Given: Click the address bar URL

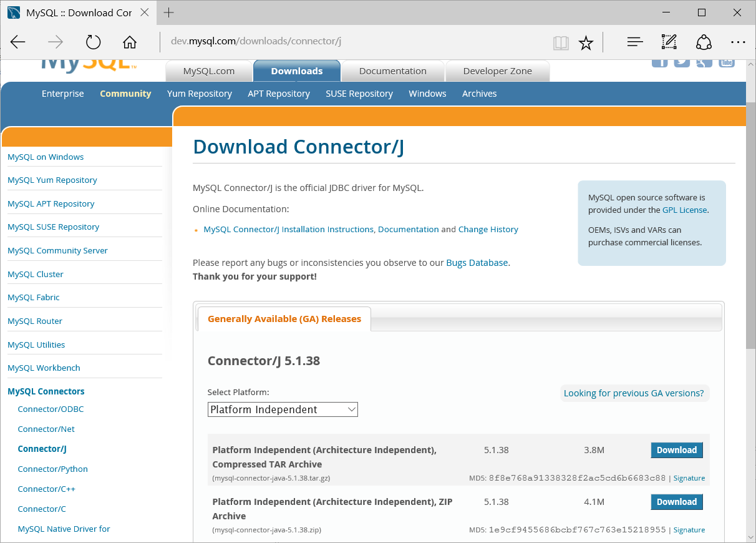Looking at the screenshot, I should point(256,42).
